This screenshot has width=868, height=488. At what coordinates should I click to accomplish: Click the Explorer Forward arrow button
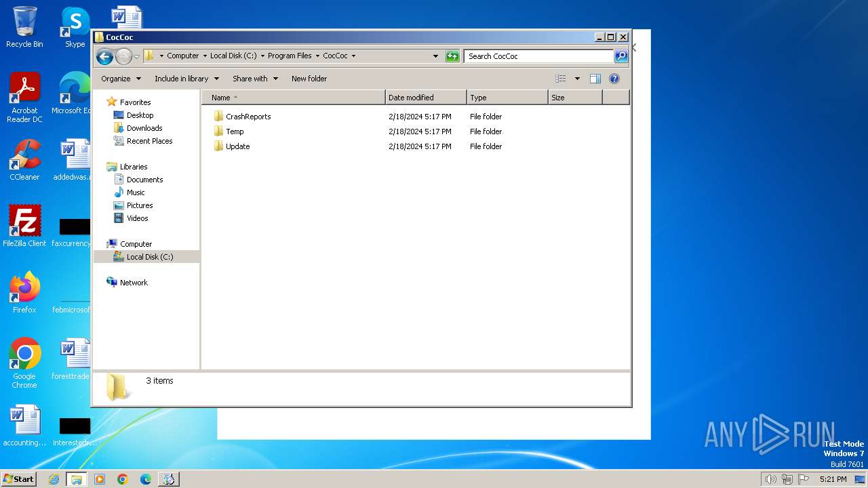[x=123, y=56]
